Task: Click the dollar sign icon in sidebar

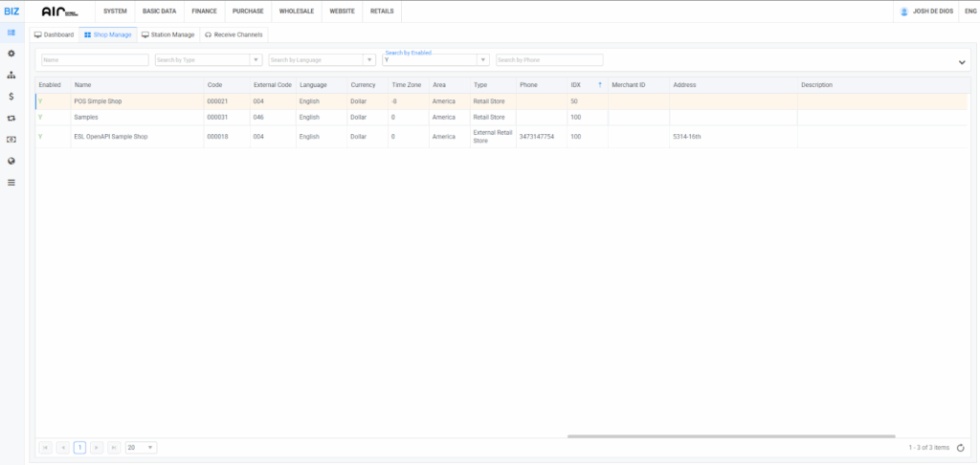Action: 11,97
